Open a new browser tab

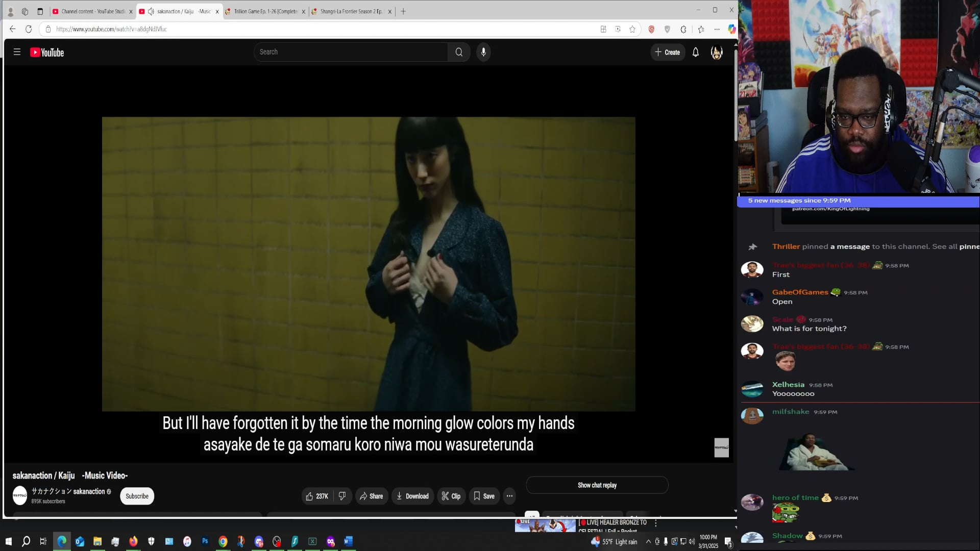(x=403, y=11)
